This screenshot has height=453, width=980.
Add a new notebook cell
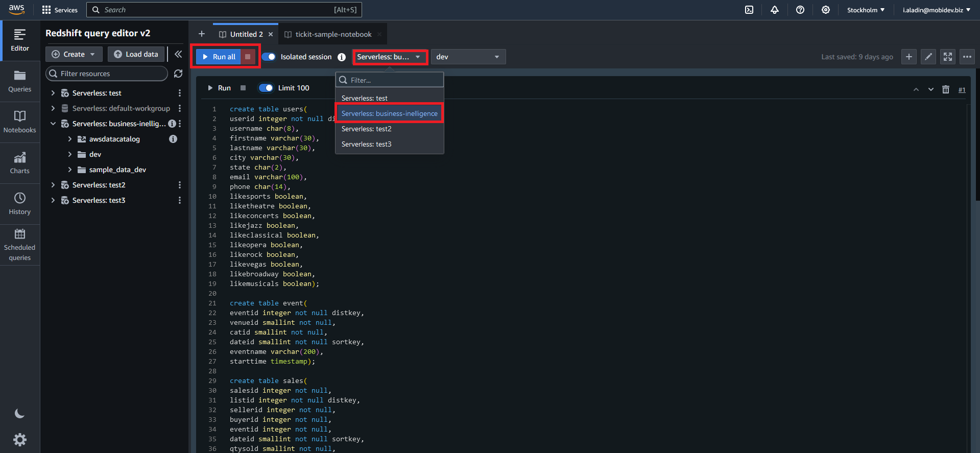click(909, 57)
